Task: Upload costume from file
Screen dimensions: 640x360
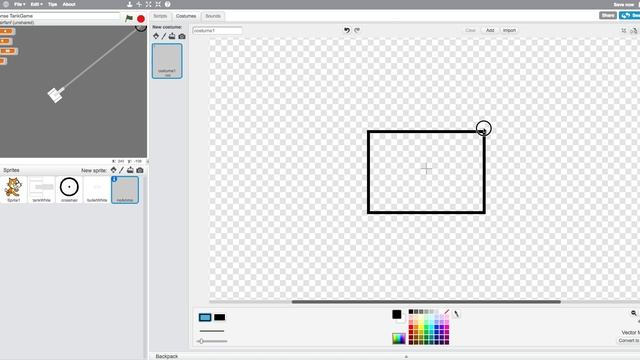Action: (172, 36)
